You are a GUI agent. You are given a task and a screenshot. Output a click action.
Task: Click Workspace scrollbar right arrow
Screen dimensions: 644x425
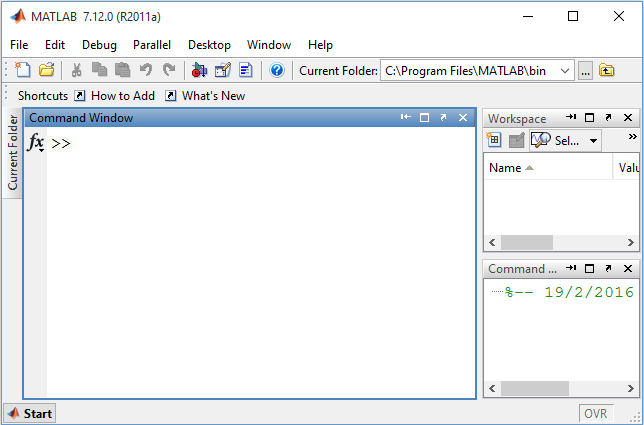pos(631,243)
